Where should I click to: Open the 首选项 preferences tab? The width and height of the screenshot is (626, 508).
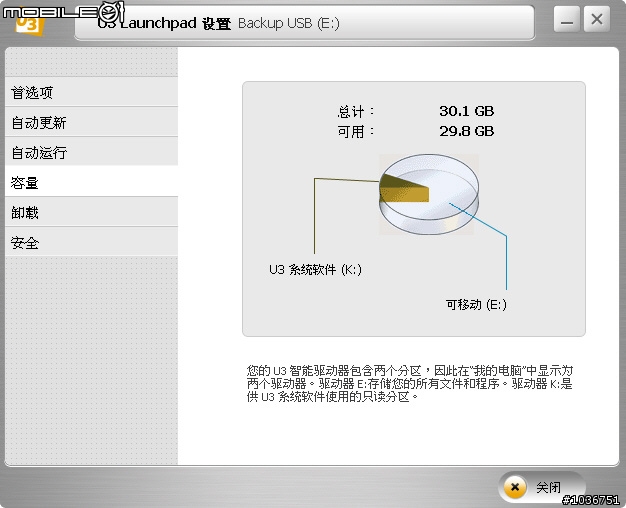(x=91, y=92)
